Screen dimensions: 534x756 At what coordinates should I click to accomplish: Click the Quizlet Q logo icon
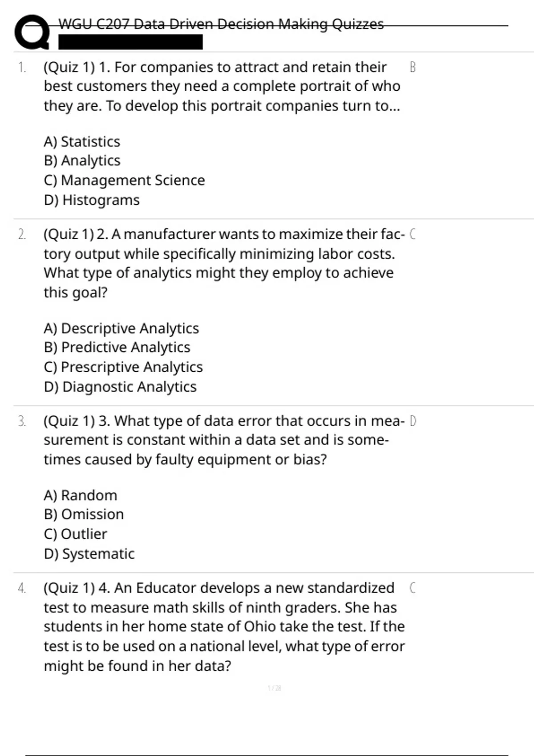tap(31, 32)
